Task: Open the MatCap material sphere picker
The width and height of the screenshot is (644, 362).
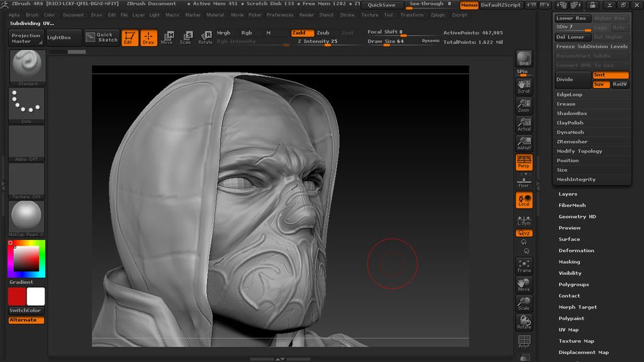Action: (x=26, y=219)
